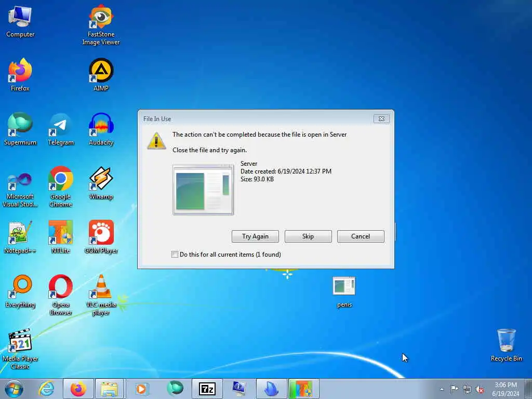Switch to the blue bird taskbar app

coord(271,389)
